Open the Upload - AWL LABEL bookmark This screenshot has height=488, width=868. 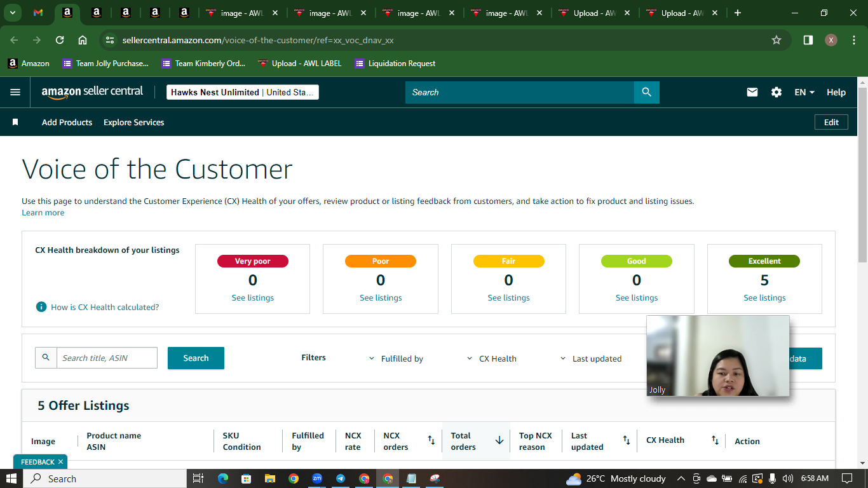300,64
